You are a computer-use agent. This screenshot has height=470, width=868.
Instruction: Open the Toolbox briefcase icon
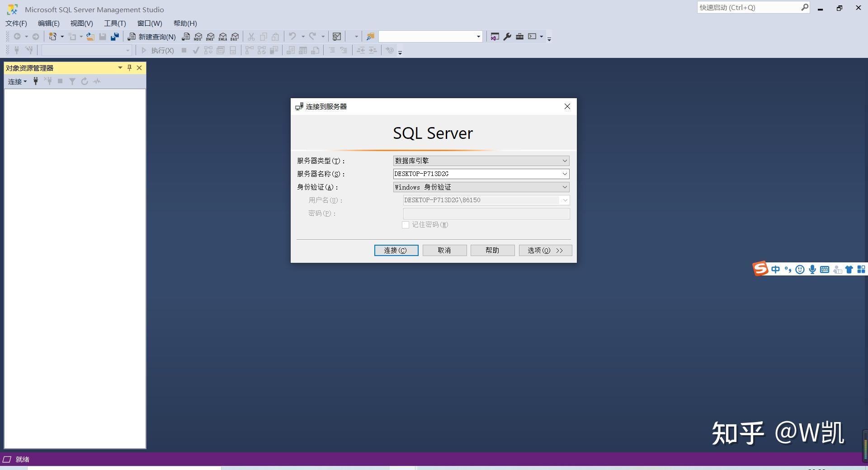[x=519, y=37]
